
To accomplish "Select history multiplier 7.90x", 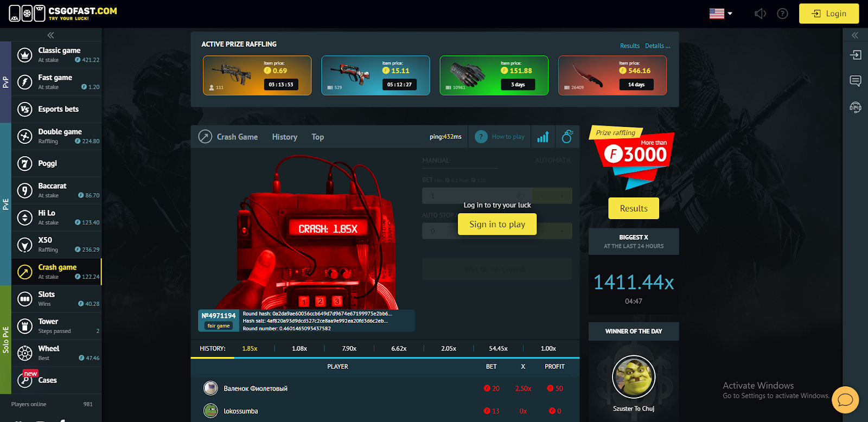I will coord(349,349).
